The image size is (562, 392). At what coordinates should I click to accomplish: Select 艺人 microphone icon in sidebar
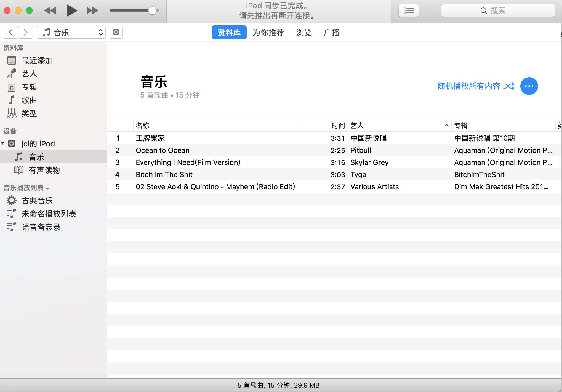(12, 73)
